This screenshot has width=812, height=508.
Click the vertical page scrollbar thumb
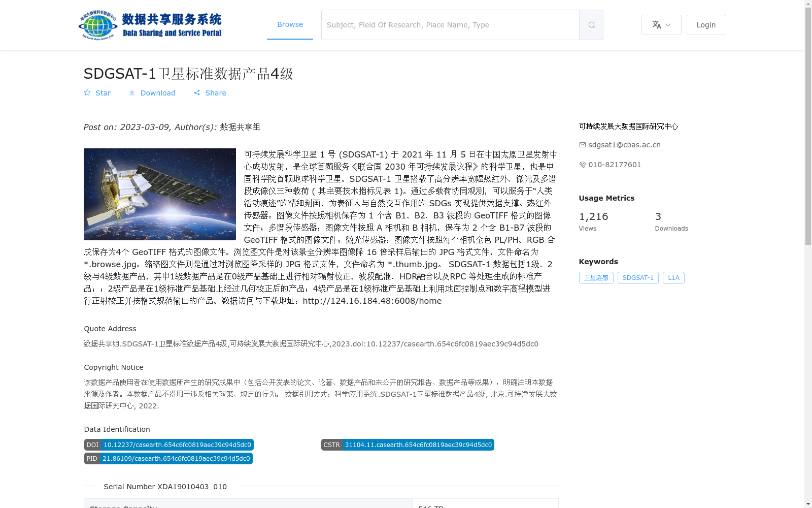click(x=808, y=127)
